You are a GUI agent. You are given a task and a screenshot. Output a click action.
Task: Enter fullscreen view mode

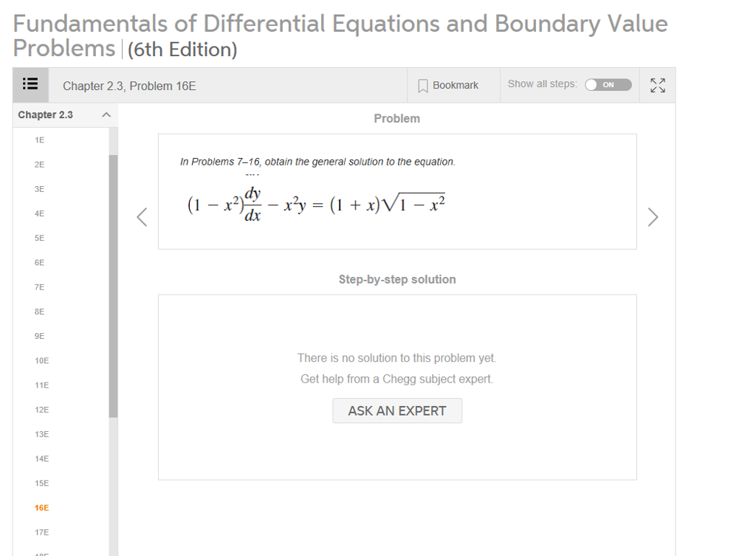point(657,84)
